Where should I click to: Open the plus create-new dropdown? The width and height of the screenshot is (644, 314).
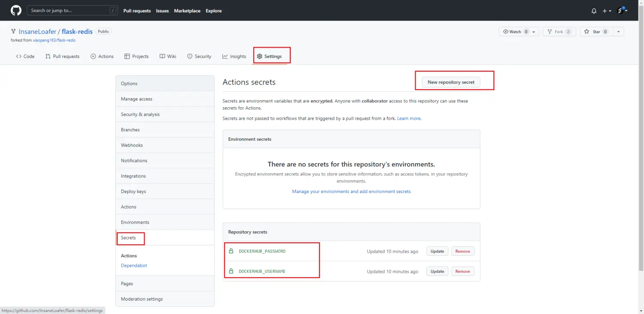click(x=607, y=11)
